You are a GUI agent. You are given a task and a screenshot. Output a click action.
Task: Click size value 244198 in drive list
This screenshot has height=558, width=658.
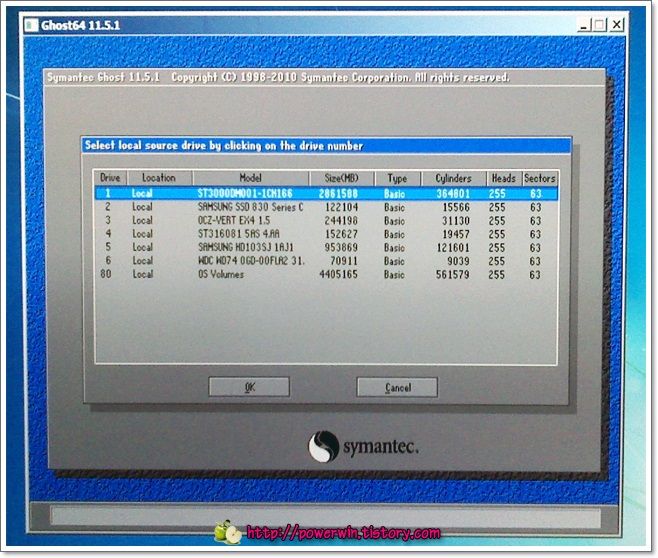pyautogui.click(x=341, y=220)
